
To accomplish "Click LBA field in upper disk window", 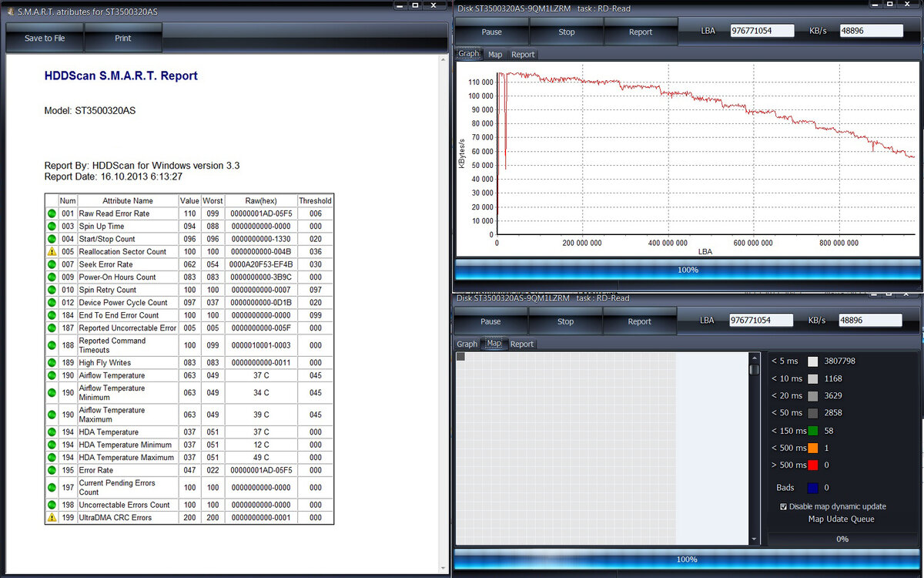I will click(762, 31).
